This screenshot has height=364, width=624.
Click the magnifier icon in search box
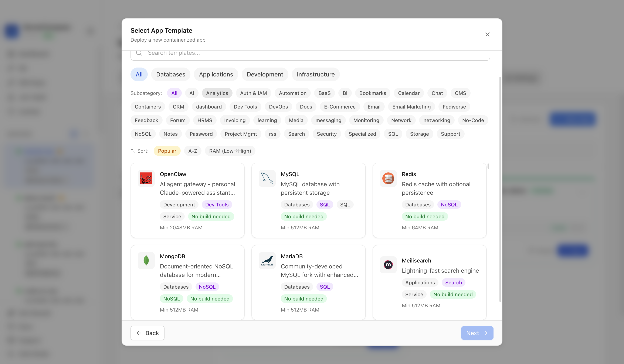point(139,53)
